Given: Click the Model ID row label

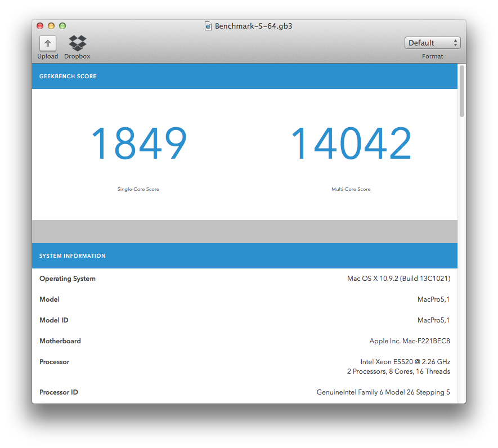Looking at the screenshot, I should click(54, 320).
